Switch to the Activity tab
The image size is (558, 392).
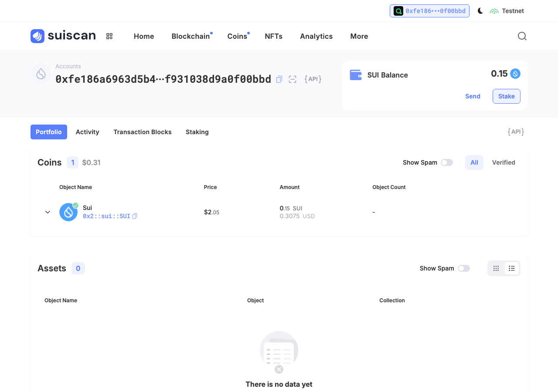point(88,132)
